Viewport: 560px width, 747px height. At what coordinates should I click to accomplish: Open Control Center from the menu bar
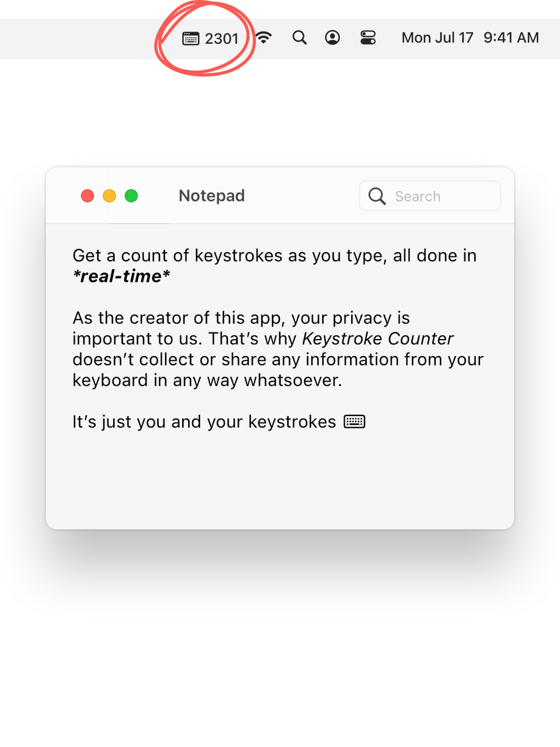coord(368,38)
